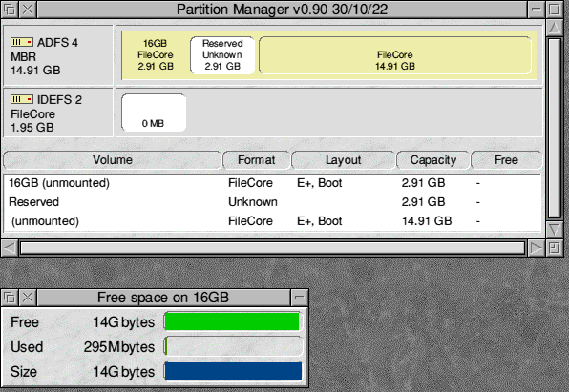
Task: Select the IDEFS 2 drive icon
Action: pyautogui.click(x=22, y=99)
